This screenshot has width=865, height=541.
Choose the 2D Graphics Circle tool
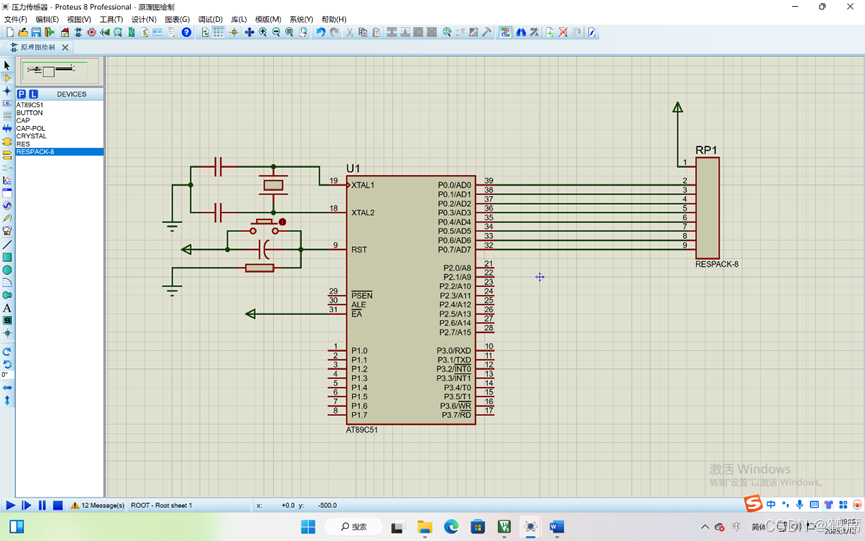7,270
